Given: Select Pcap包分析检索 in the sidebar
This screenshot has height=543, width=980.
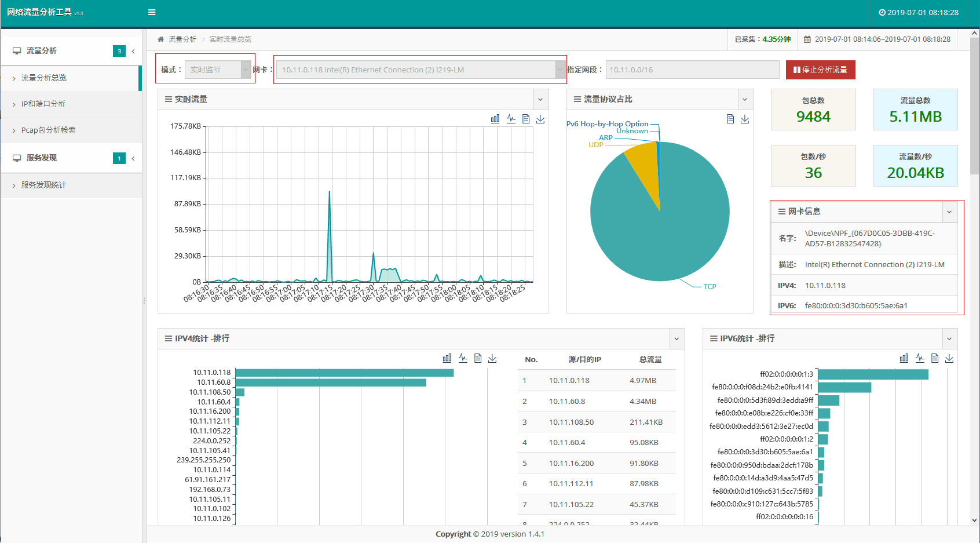Looking at the screenshot, I should (x=49, y=130).
